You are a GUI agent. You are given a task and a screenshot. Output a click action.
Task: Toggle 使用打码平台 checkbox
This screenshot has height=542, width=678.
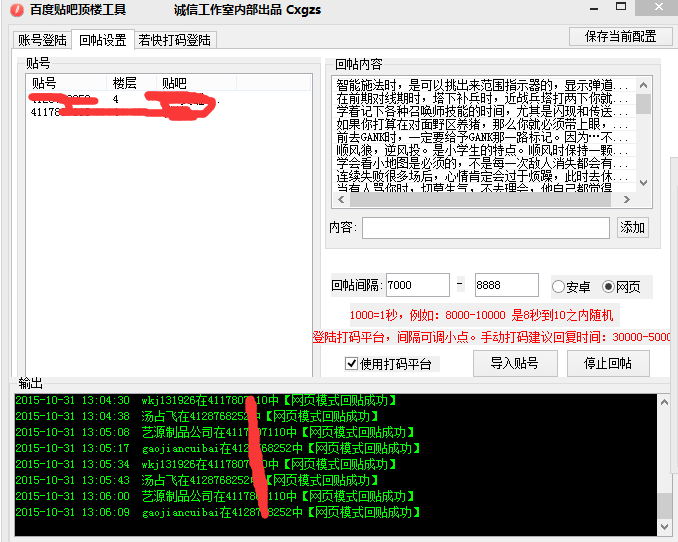pos(351,363)
